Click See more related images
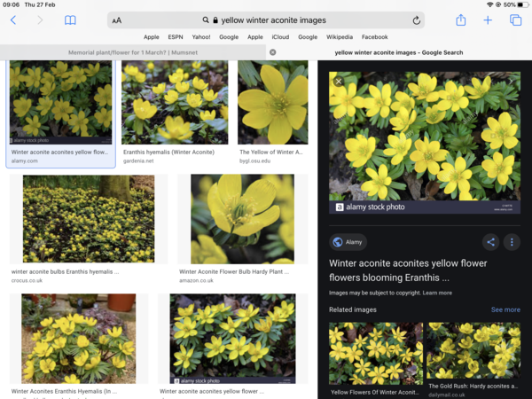 (505, 309)
